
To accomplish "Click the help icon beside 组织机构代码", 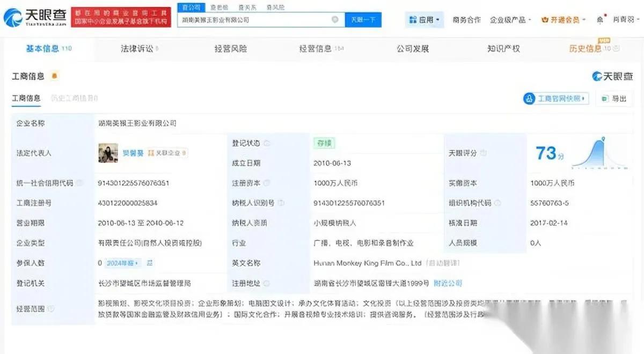I will (497, 203).
